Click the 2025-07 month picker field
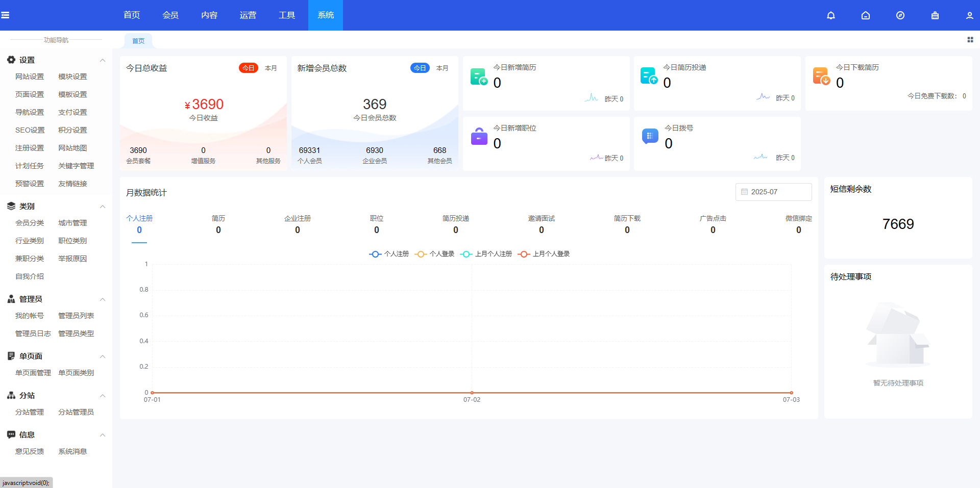The height and width of the screenshot is (488, 980). [x=773, y=192]
